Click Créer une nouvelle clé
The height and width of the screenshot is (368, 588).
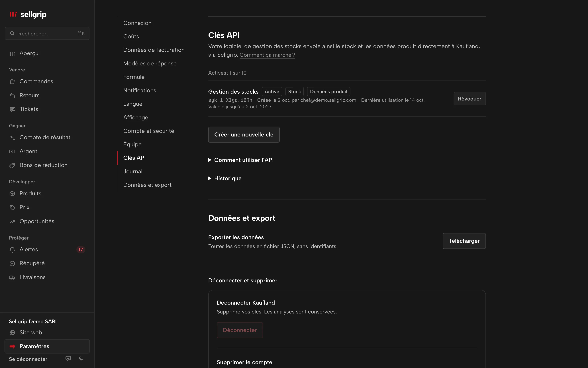pyautogui.click(x=244, y=135)
